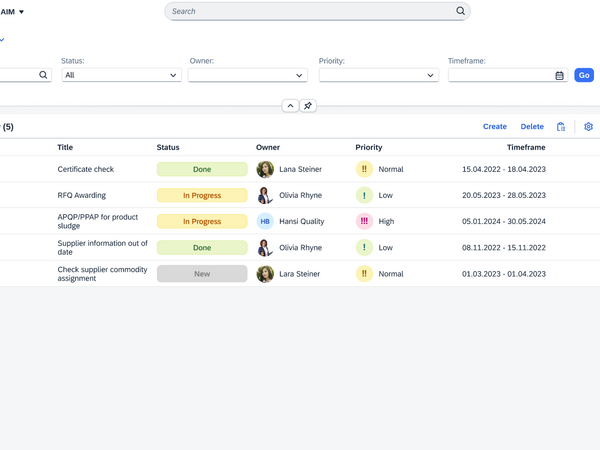Click the High priority icon
Viewport: 600px width, 450px height.
pyautogui.click(x=364, y=222)
